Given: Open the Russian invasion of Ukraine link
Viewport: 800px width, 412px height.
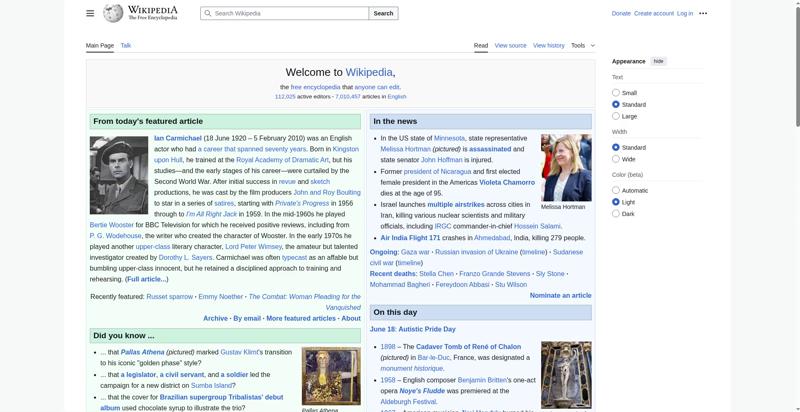Looking at the screenshot, I should pyautogui.click(x=477, y=252).
